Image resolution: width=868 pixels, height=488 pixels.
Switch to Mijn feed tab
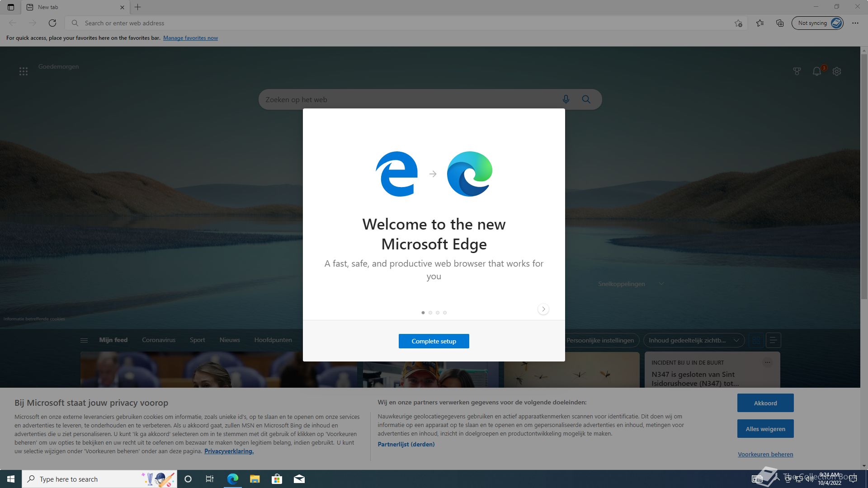(x=113, y=340)
